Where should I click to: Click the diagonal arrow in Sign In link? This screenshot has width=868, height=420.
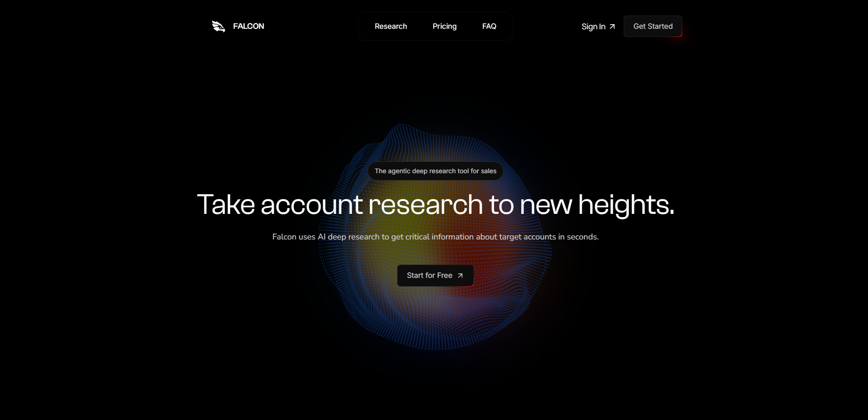[612, 27]
